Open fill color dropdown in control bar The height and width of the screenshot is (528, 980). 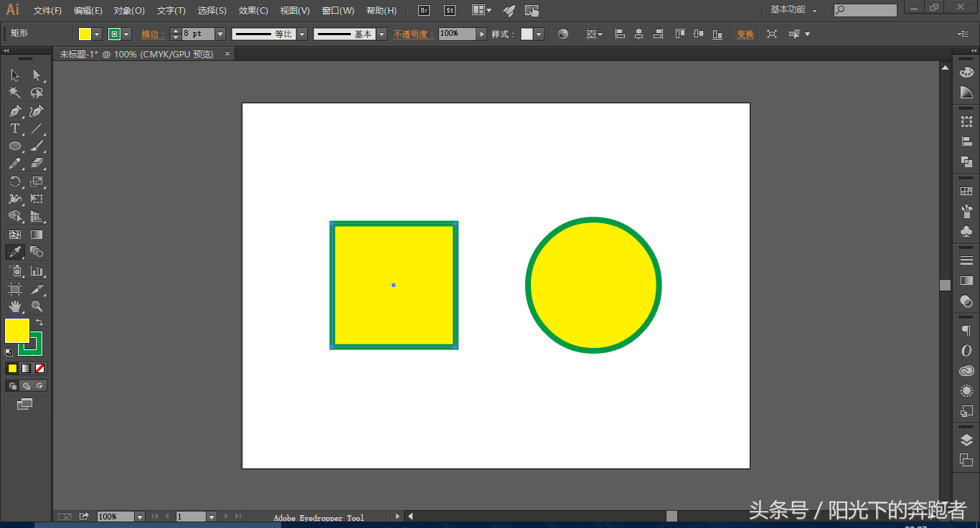[97, 34]
